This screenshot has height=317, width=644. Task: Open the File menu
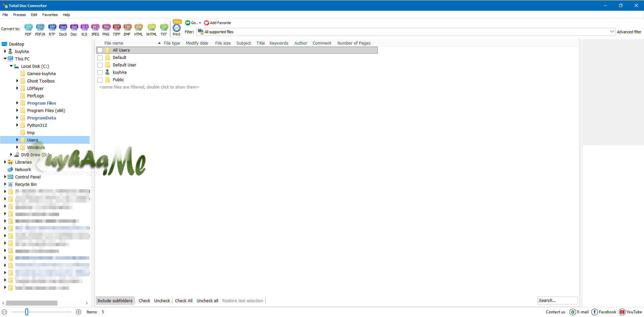[x=5, y=15]
